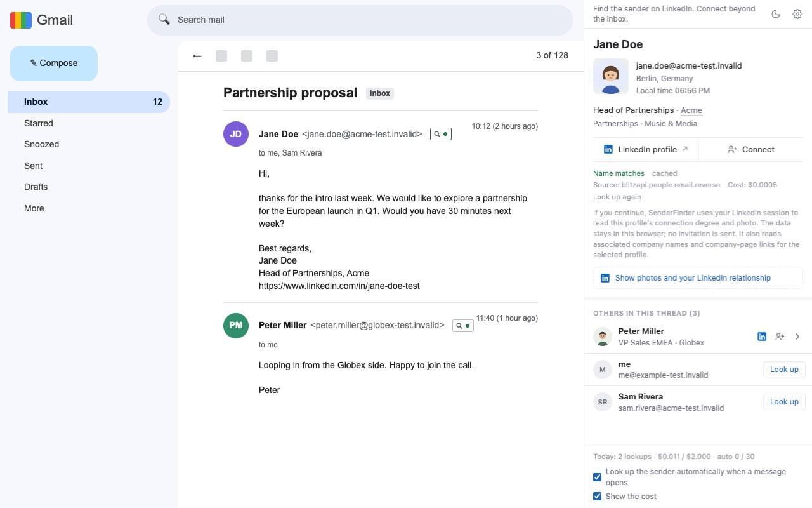The image size is (812, 508).
Task: Click the 'M' avatar beside me contact
Action: point(603,370)
